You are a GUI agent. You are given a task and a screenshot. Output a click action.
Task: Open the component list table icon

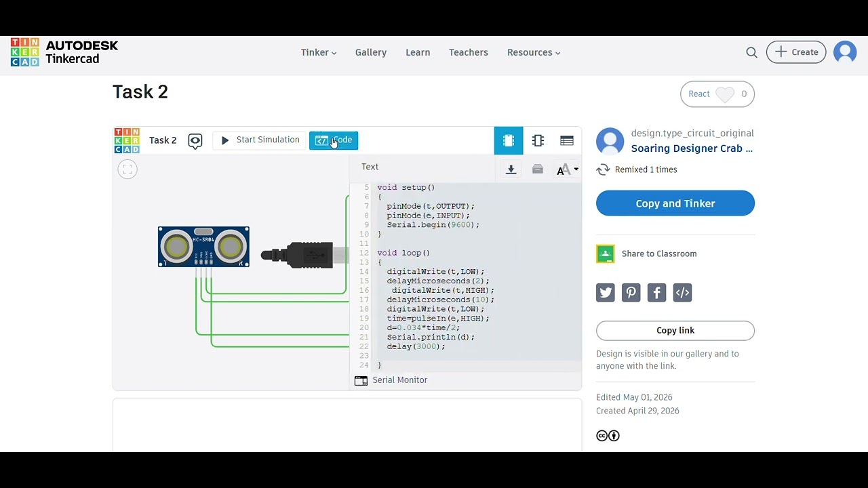pyautogui.click(x=567, y=140)
